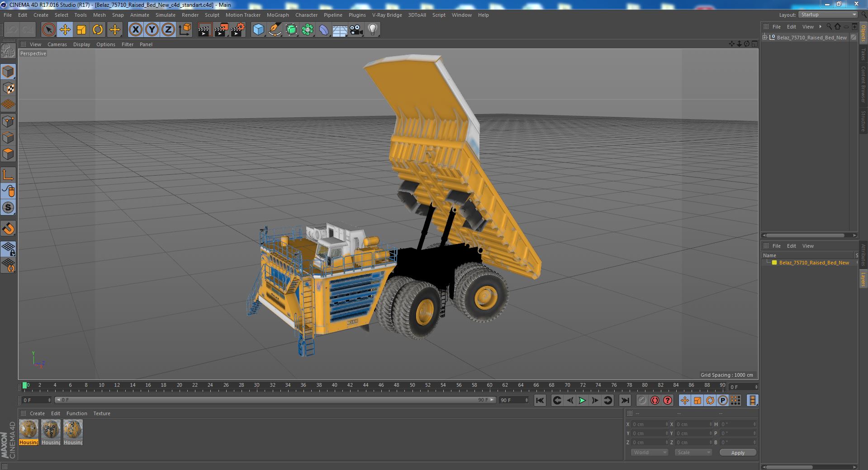Open Edit Render Settings icon
The width and height of the screenshot is (868, 470).
237,30
